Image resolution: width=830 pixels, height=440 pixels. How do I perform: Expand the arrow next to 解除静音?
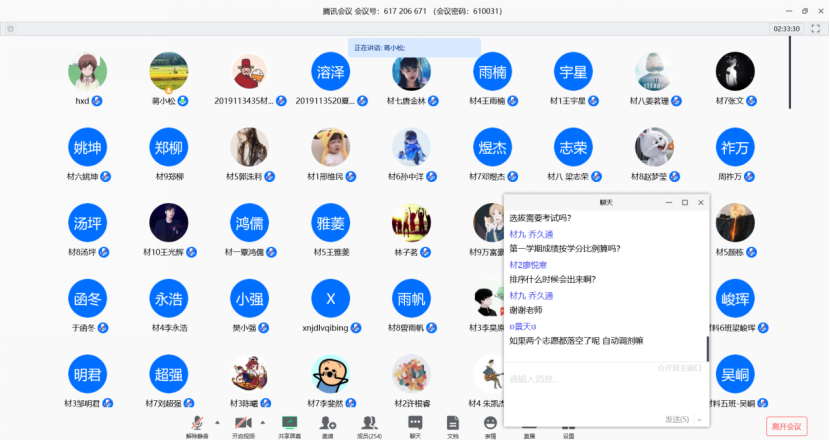pyautogui.click(x=218, y=422)
